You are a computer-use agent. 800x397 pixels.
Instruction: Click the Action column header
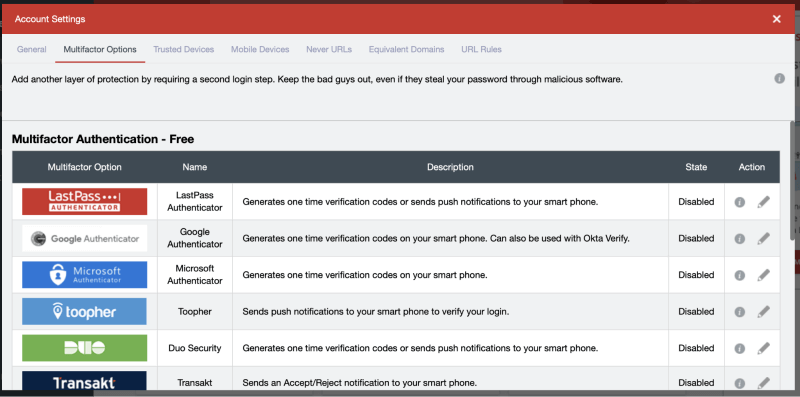tap(752, 167)
